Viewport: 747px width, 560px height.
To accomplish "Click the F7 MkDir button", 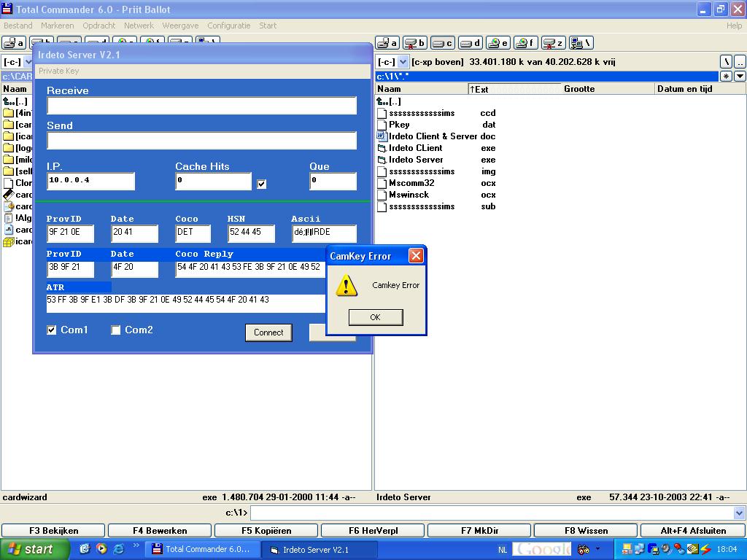I will tap(479, 531).
